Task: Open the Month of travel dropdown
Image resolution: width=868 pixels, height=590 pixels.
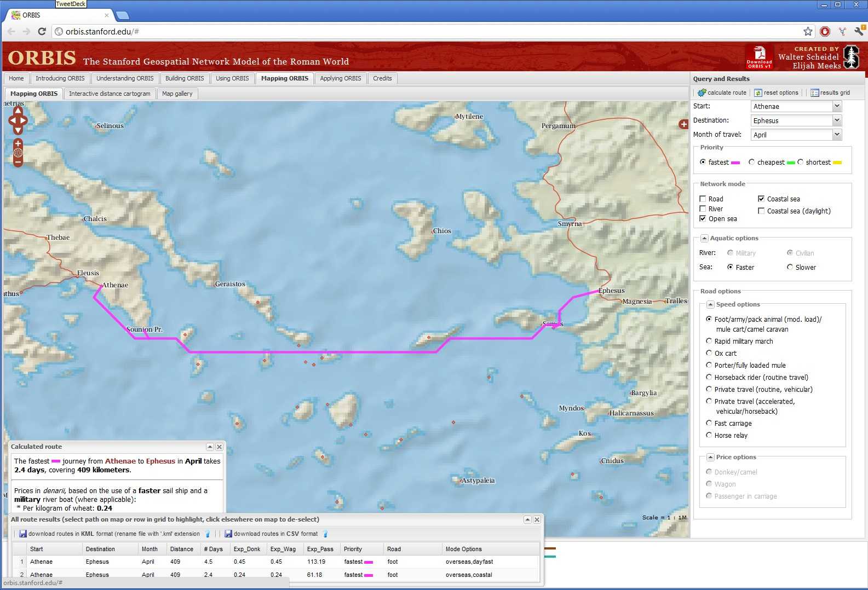Action: [x=837, y=135]
